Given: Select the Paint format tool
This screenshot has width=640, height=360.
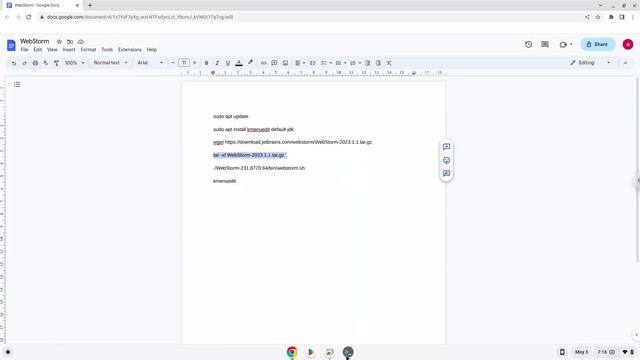Looking at the screenshot, I should pyautogui.click(x=56, y=63).
